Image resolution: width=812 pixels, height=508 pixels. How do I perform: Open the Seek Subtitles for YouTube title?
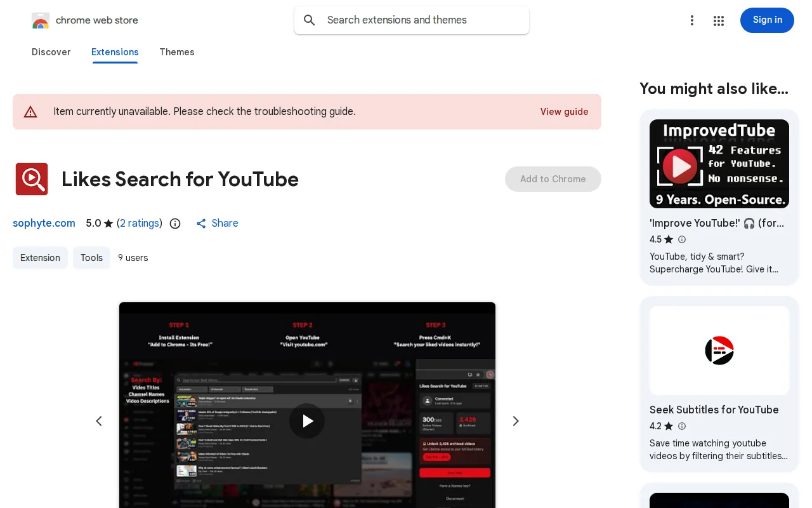[714, 410]
